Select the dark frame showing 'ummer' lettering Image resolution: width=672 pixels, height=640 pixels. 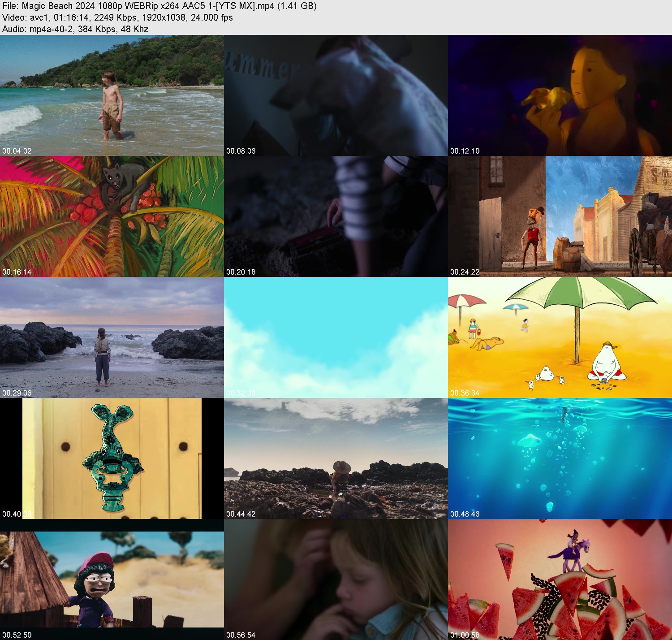click(336, 95)
